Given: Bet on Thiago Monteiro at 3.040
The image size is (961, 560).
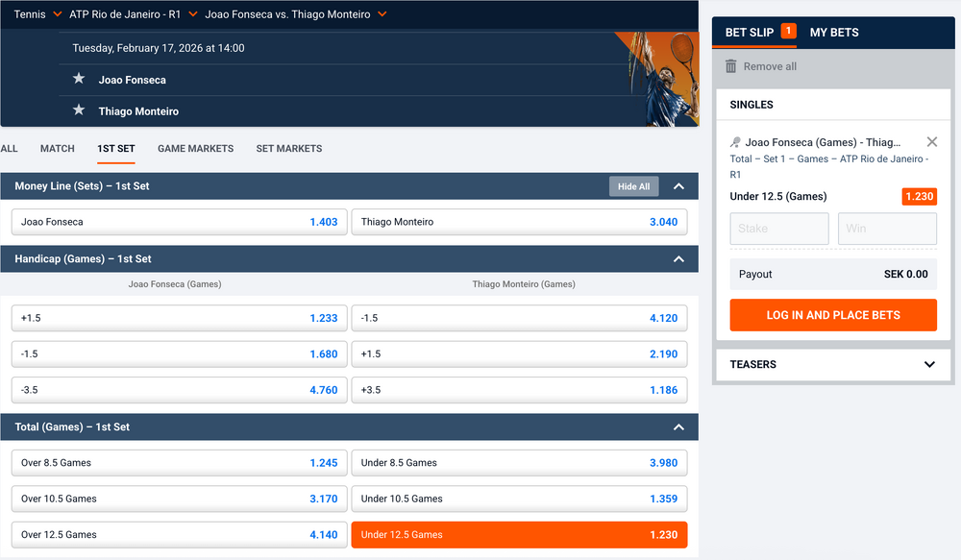Looking at the screenshot, I should (x=519, y=222).
